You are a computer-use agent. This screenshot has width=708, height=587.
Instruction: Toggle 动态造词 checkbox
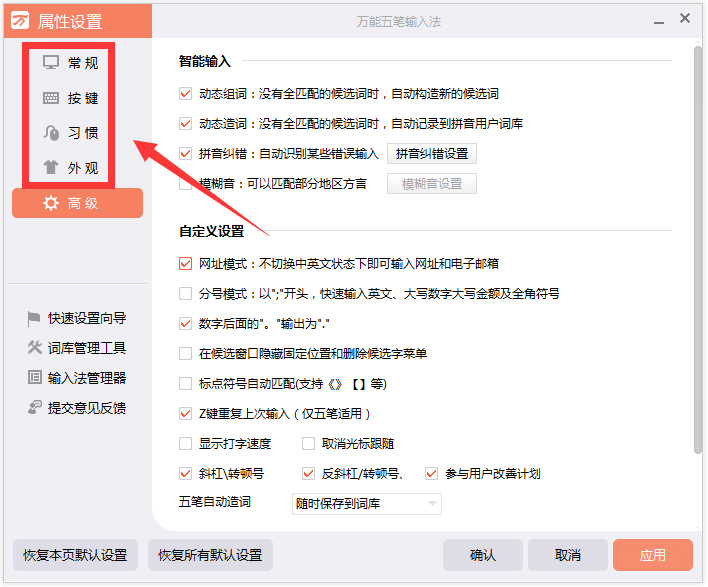[185, 123]
